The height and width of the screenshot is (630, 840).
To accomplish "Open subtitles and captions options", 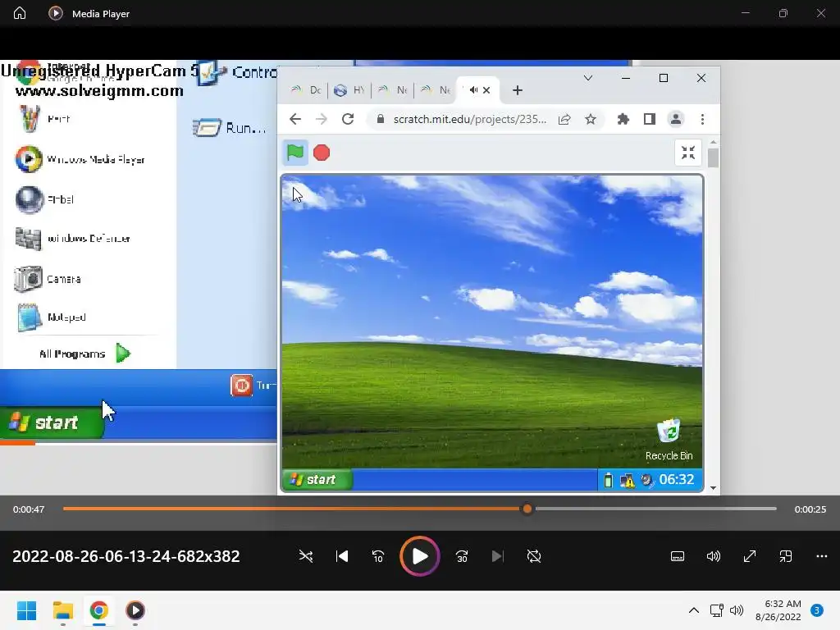I will tap(677, 556).
